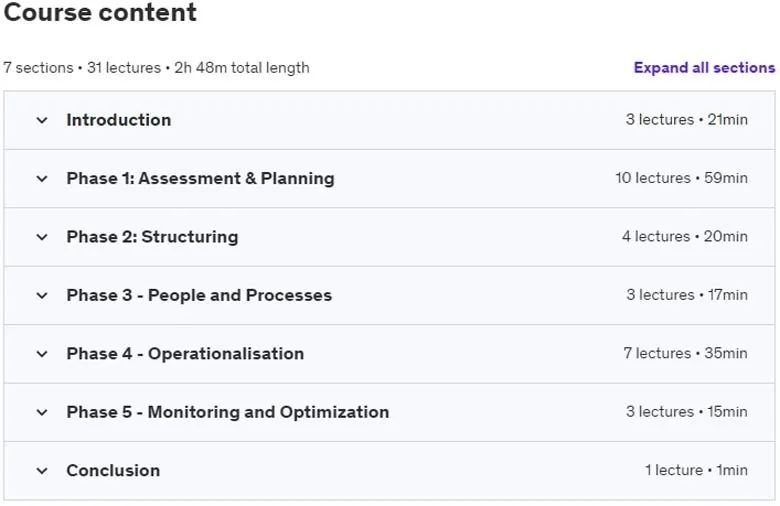Click Expand all sections link
Viewport: 780px width, 506px height.
point(704,68)
